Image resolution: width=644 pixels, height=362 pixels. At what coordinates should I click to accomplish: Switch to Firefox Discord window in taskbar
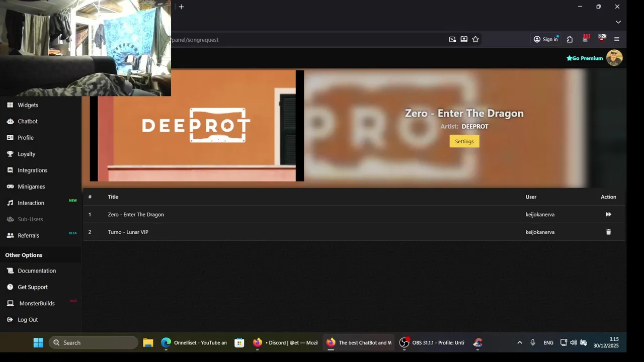click(x=285, y=342)
